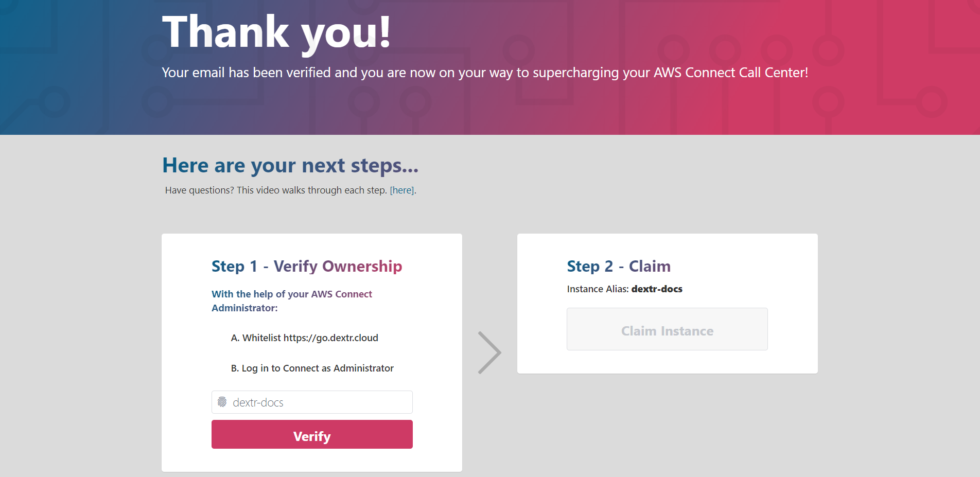Click the Instance Alias label in Step 2

coord(598,289)
